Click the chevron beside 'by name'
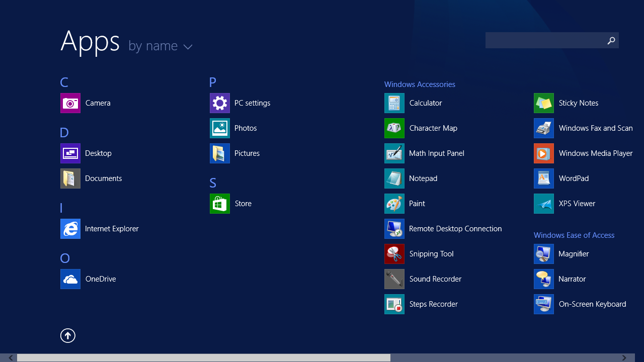Image resolution: width=644 pixels, height=362 pixels. click(188, 47)
